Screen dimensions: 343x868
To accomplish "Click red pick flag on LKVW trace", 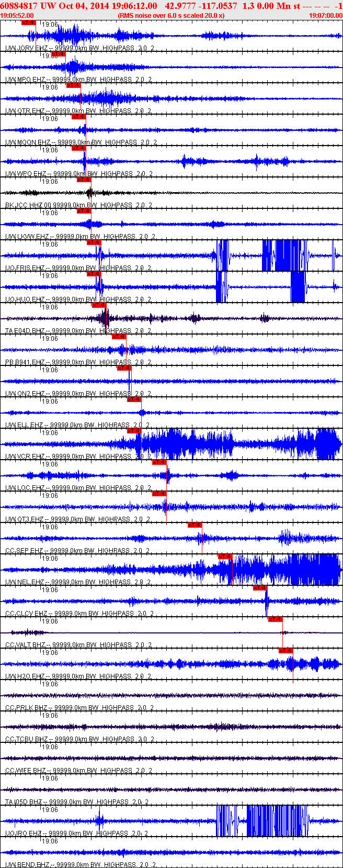I will coord(84,211).
